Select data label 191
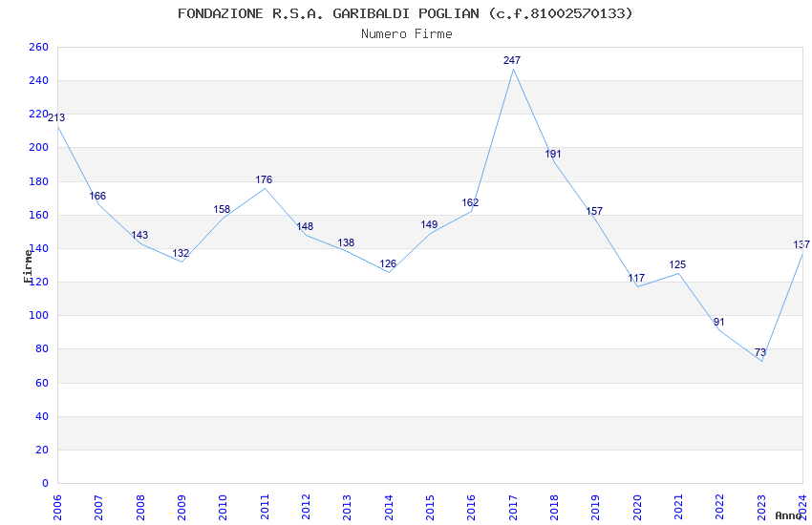 click(x=553, y=154)
